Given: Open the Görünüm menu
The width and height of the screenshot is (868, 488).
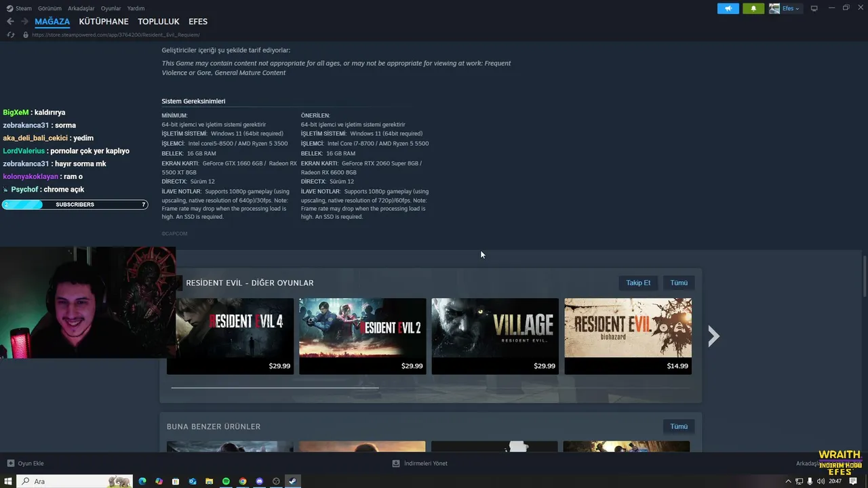Looking at the screenshot, I should pos(50,8).
